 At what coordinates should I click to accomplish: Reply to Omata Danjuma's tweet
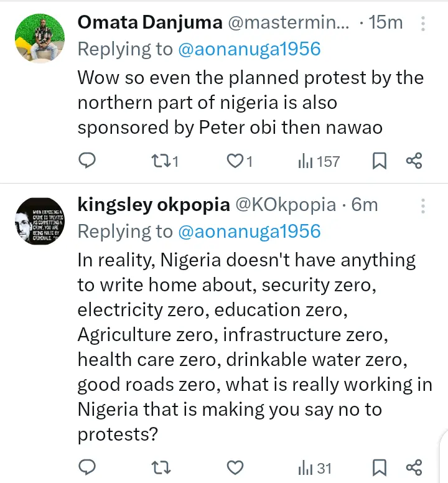[88, 161]
